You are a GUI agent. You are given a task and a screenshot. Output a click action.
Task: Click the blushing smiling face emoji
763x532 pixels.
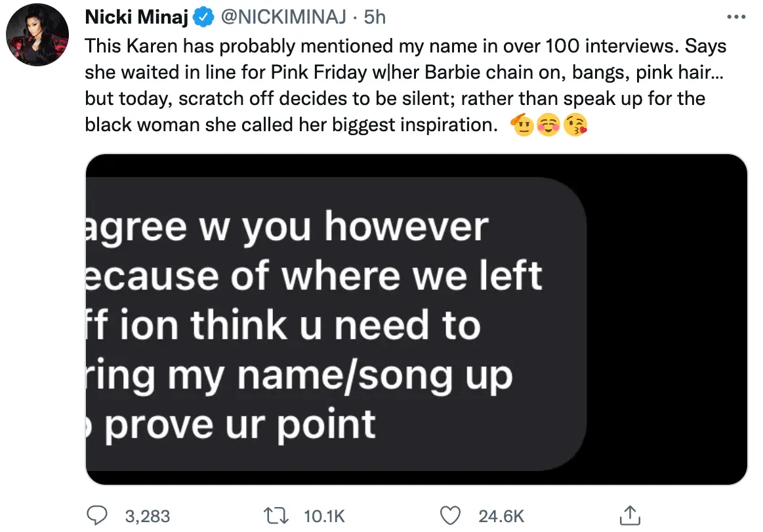(548, 125)
